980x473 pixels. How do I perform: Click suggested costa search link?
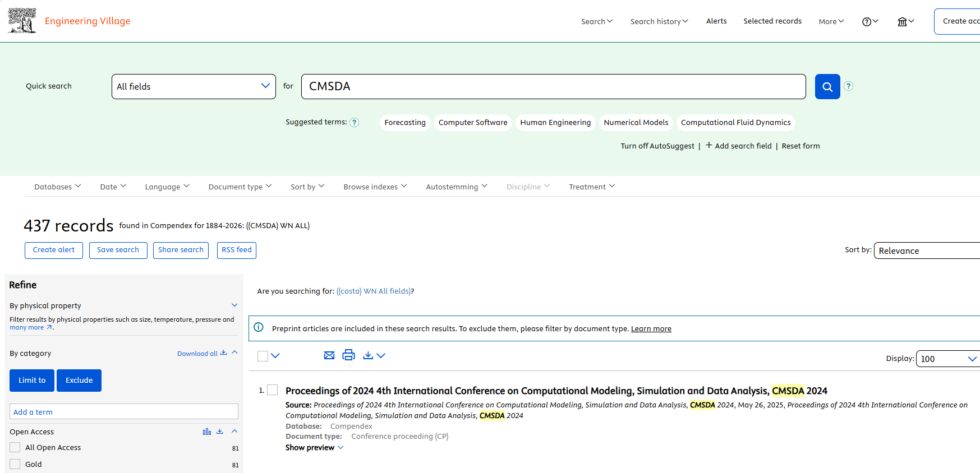tap(374, 291)
